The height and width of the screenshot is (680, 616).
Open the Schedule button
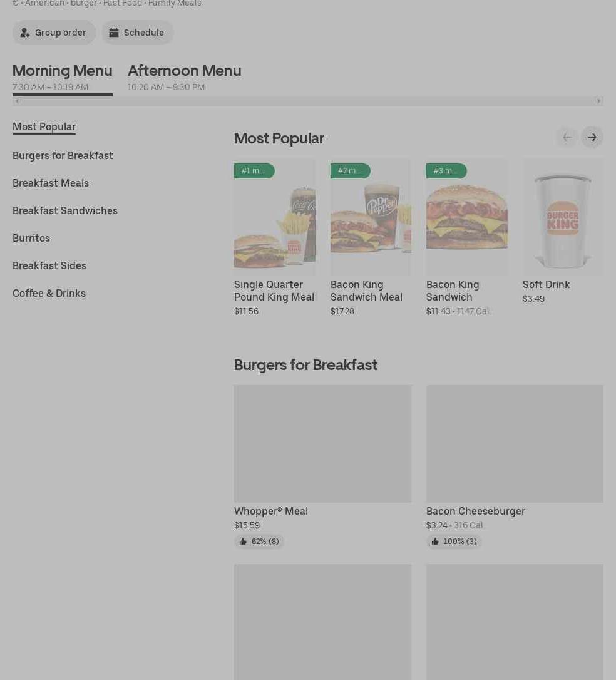[x=138, y=33]
